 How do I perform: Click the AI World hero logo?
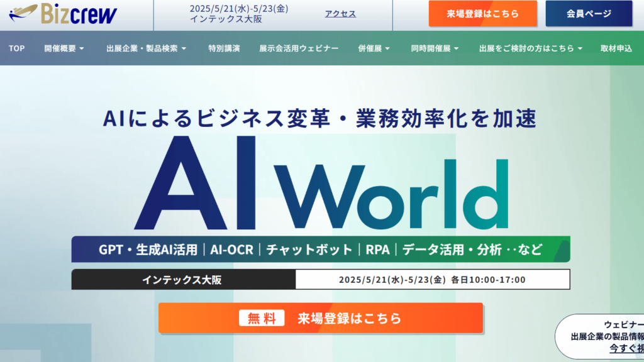click(x=321, y=183)
